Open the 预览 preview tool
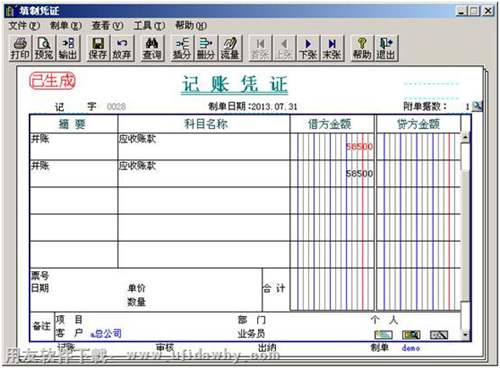 pyautogui.click(x=44, y=48)
